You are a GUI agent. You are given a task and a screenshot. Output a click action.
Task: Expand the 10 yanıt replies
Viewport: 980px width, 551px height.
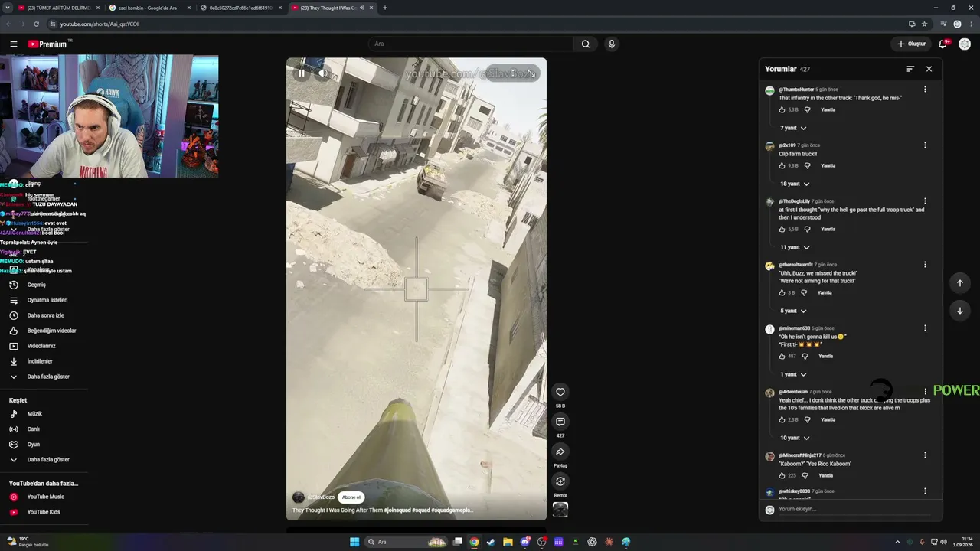(795, 438)
